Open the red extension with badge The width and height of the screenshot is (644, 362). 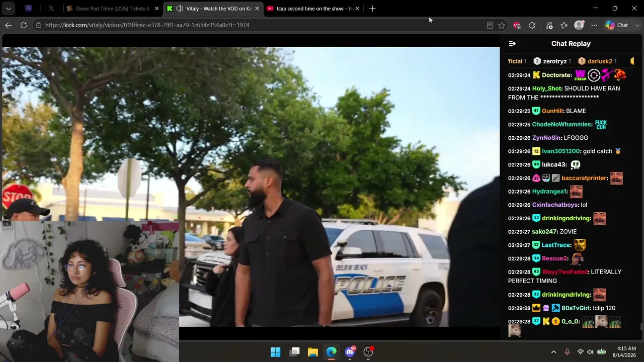coord(517,25)
